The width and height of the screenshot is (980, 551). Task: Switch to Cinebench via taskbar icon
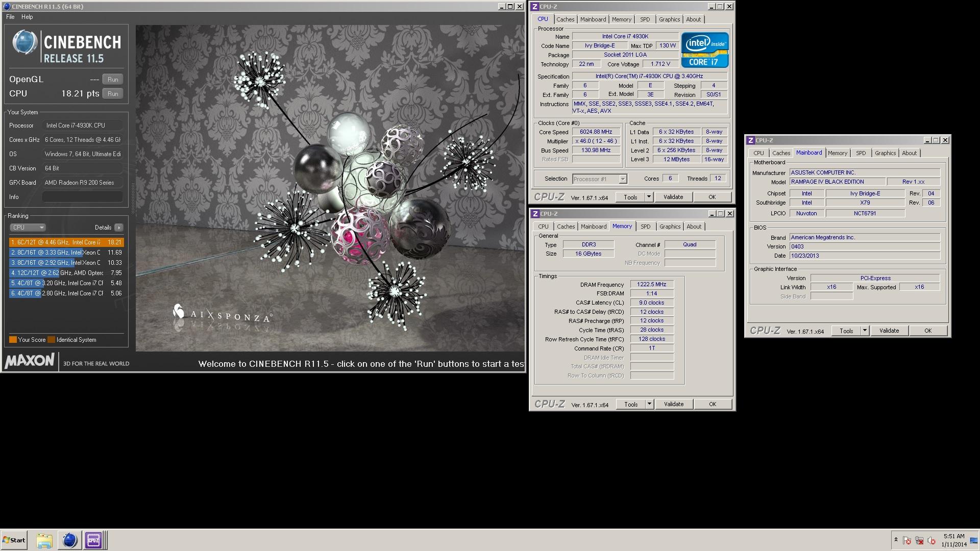69,540
